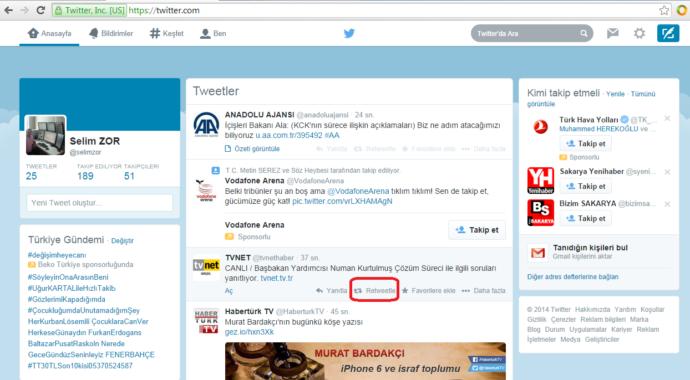Image resolution: width=690 pixels, height=380 pixels.
Task: Expand Özeti görüntüle on the Anadolu Ajansı tweet
Action: tap(253, 149)
